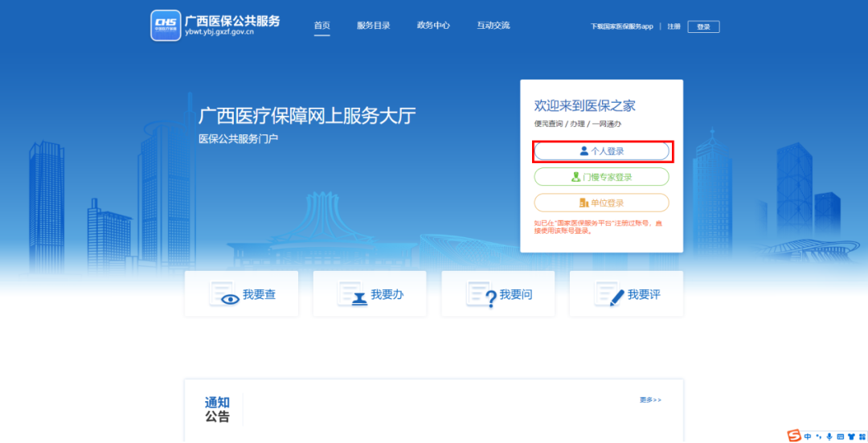
Task: Open the 政务中心 menu item
Action: click(433, 26)
